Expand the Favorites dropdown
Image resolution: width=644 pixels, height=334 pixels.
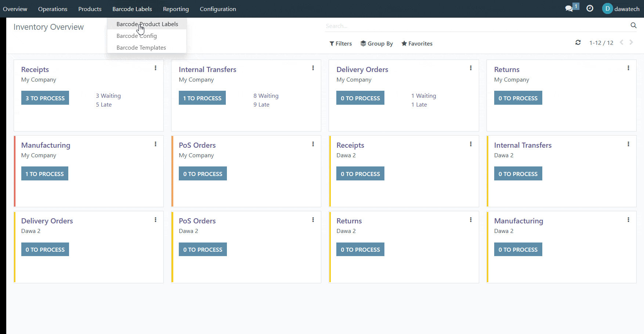click(x=417, y=43)
